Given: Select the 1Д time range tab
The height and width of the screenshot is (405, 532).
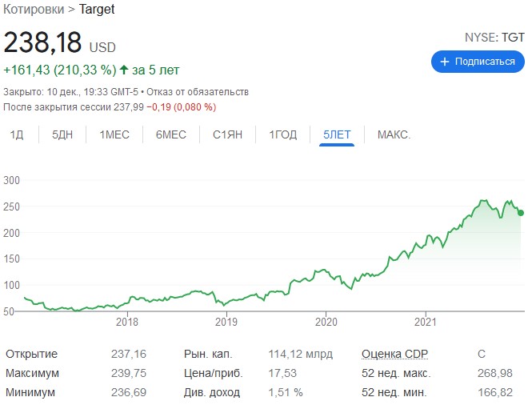Looking at the screenshot, I should click(x=17, y=134).
